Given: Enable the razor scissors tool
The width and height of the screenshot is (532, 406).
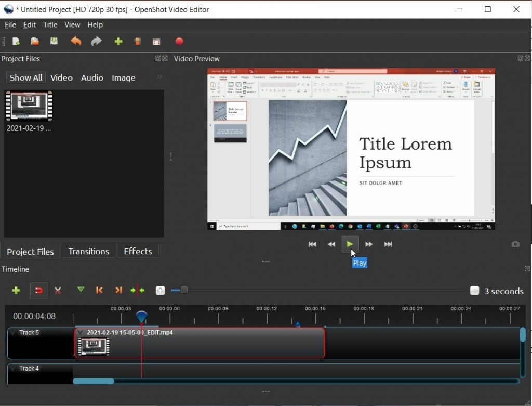Looking at the screenshot, I should [x=58, y=291].
